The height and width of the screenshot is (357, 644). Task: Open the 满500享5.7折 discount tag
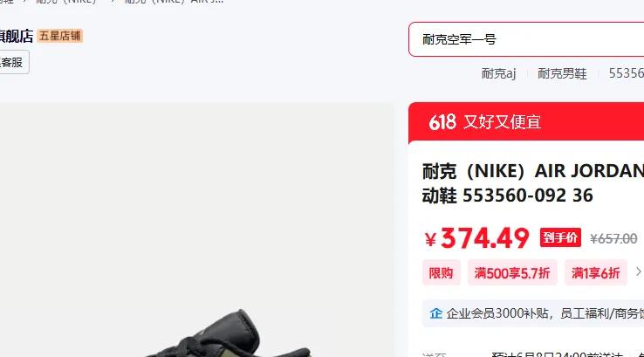[x=512, y=272]
